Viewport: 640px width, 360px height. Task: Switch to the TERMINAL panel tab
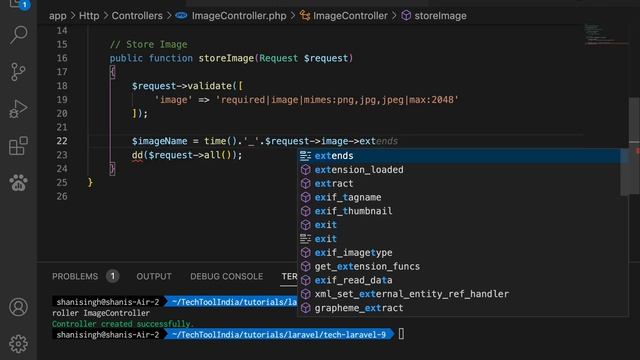[289, 276]
